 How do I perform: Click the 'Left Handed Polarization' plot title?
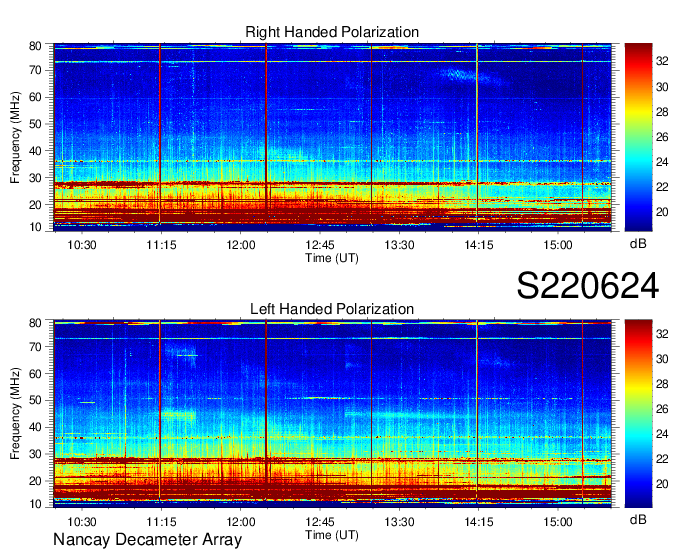pyautogui.click(x=332, y=309)
